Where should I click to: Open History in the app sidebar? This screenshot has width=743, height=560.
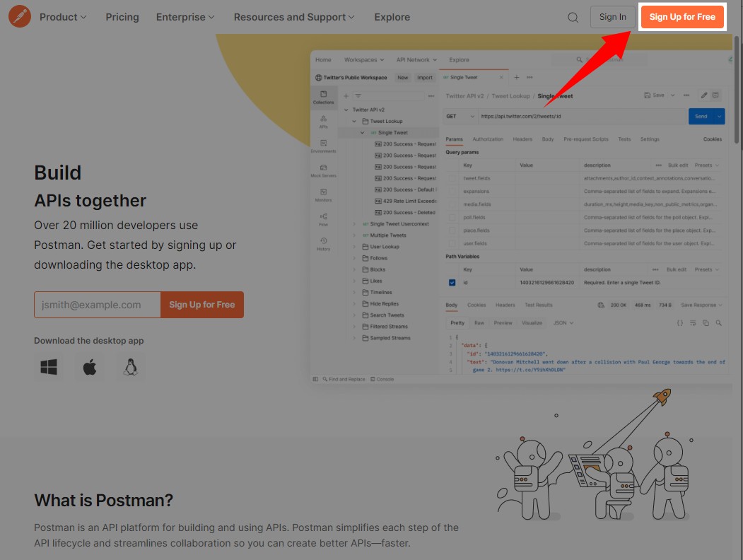point(324,244)
